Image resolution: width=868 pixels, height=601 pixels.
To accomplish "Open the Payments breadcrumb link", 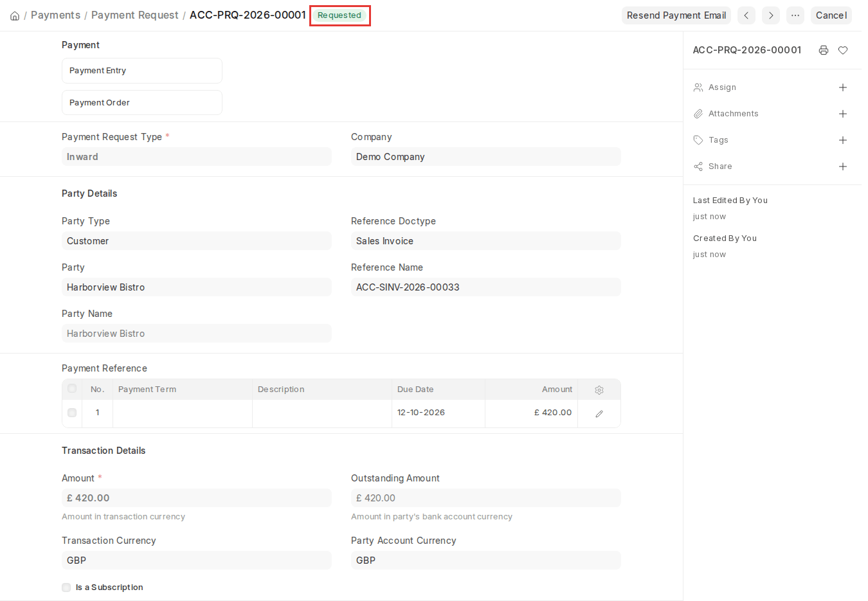I will (x=56, y=15).
